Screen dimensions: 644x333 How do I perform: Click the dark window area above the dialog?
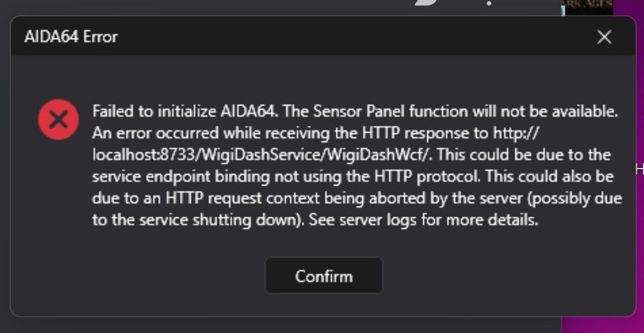[x=241, y=7]
